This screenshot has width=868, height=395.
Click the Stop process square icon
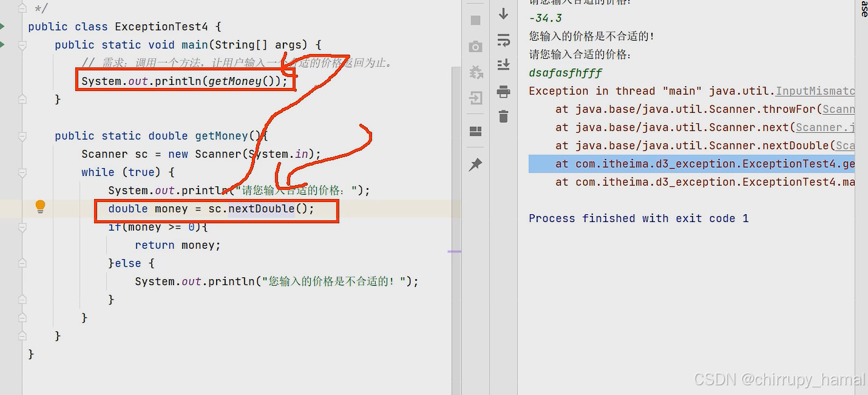476,20
